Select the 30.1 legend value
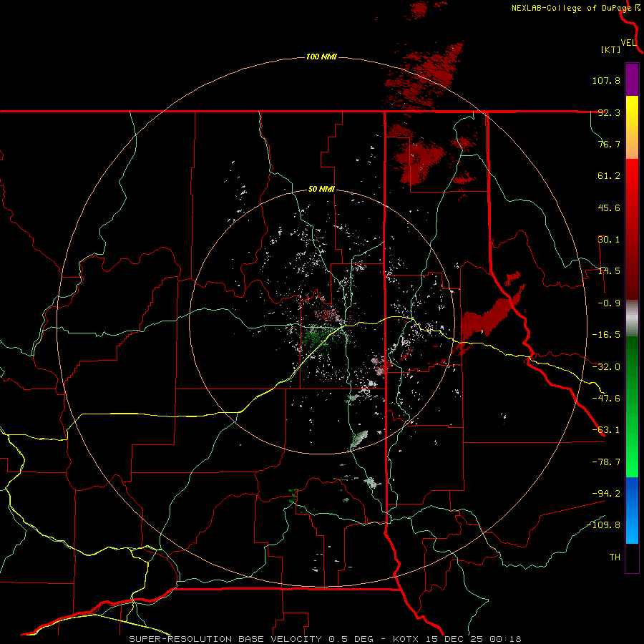The width and height of the screenshot is (644, 644). pyautogui.click(x=609, y=240)
